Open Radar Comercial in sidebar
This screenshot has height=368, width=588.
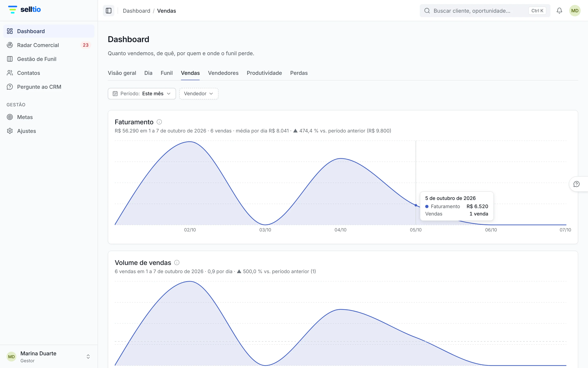(49, 45)
